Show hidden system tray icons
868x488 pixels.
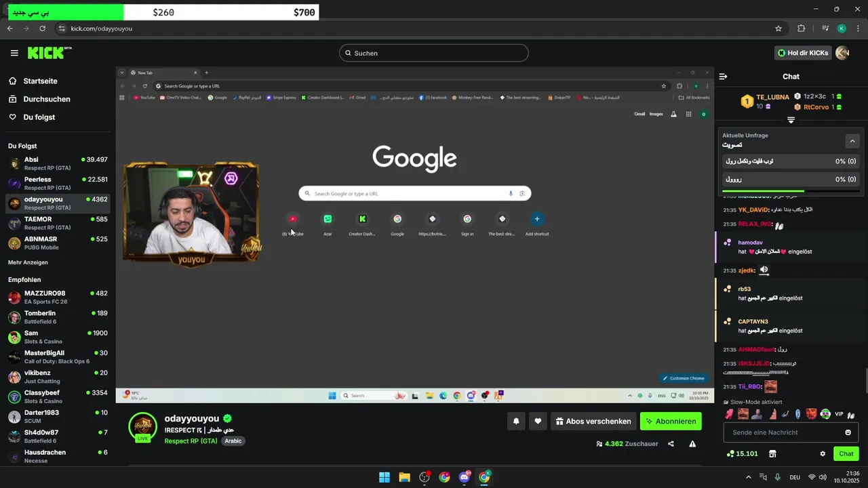[749, 477]
